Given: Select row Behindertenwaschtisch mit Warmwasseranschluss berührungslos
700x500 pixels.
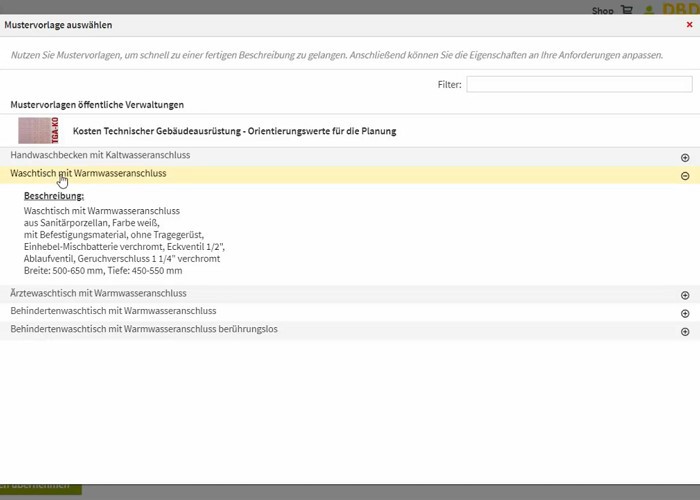Looking at the screenshot, I should [350, 330].
